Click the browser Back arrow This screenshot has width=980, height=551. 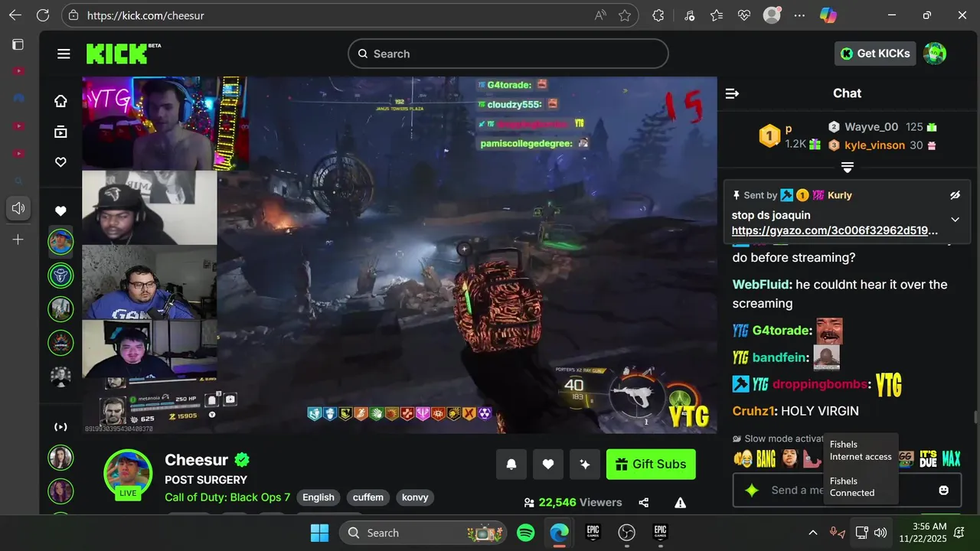[x=15, y=15]
